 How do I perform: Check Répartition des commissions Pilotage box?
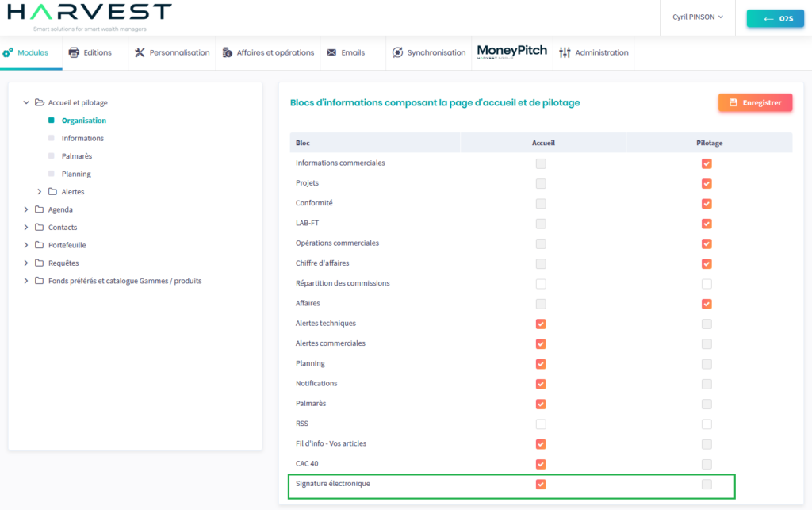tap(707, 283)
